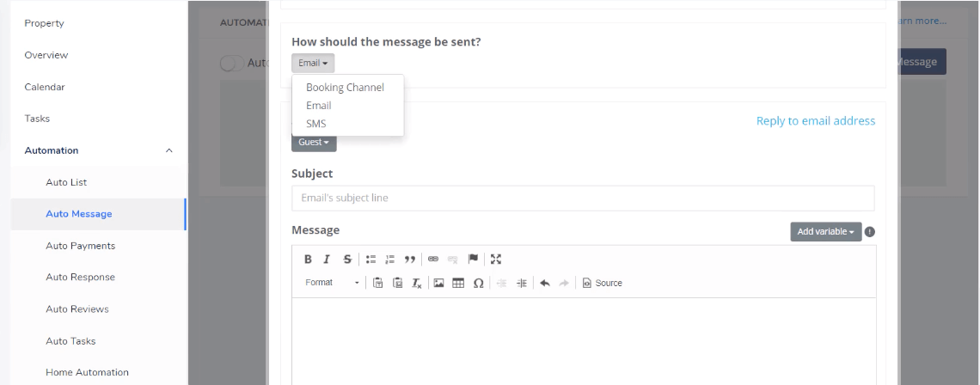Screen dimensions: 980x385
Task: Insert a numbered list
Action: (x=390, y=260)
